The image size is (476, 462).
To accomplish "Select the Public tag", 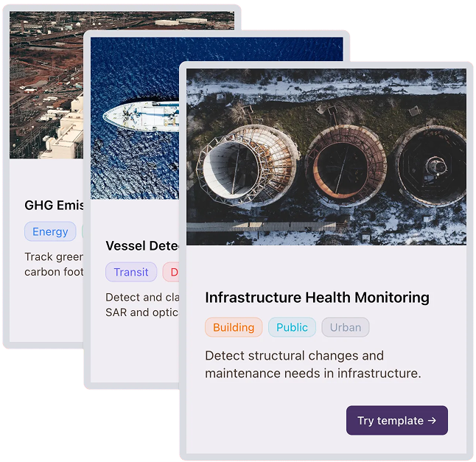I will point(292,327).
